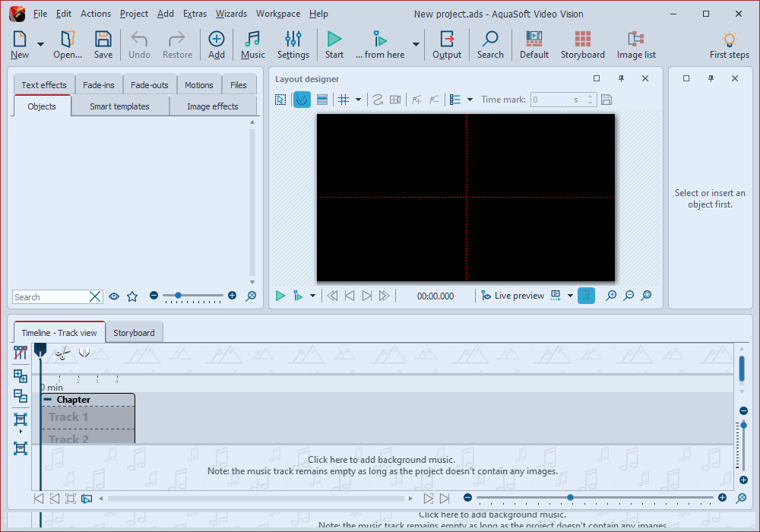
Task: Select the Image effects tab
Action: [213, 106]
